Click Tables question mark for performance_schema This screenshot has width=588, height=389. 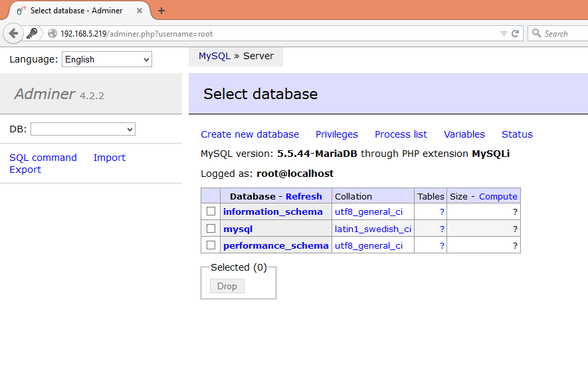point(442,245)
